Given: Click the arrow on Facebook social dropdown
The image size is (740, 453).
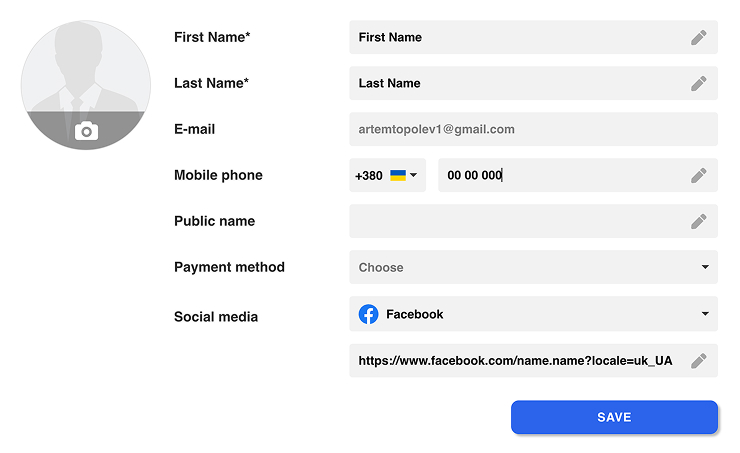Looking at the screenshot, I should coord(705,314).
